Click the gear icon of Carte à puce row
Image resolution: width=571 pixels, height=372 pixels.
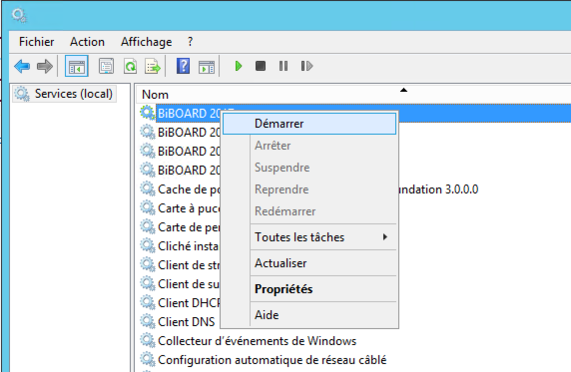click(148, 208)
